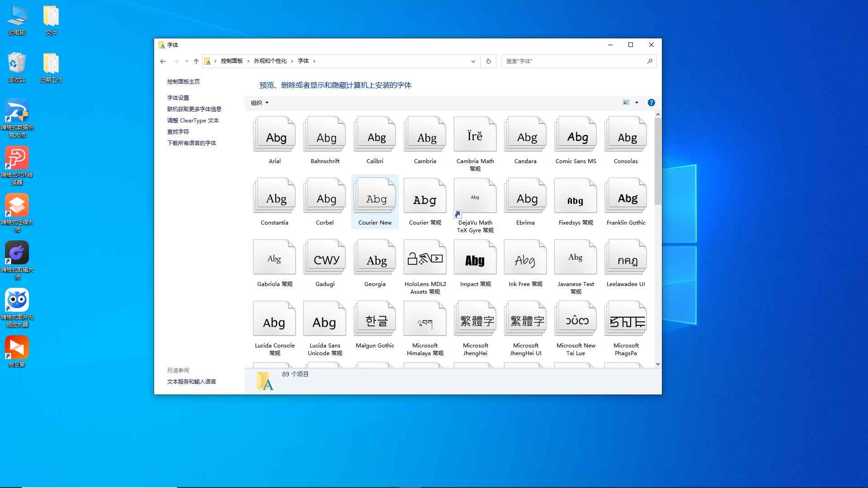Click the blue Help question mark icon
868x488 pixels.
(651, 103)
